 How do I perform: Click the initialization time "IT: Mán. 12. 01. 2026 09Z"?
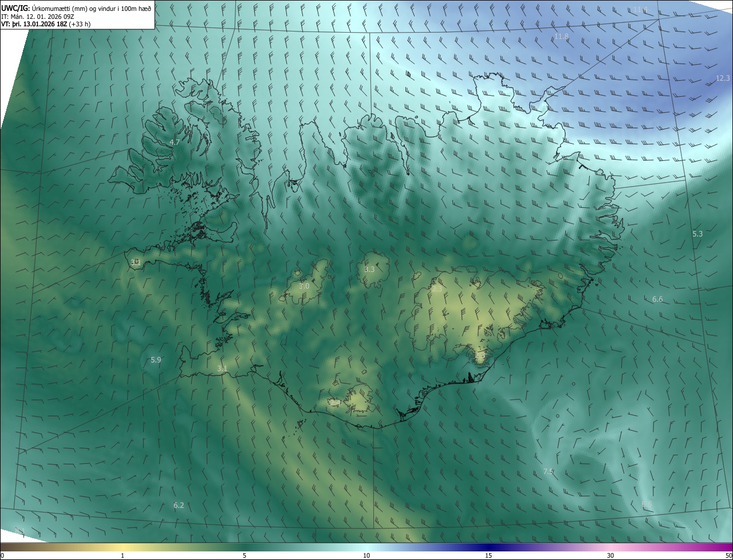(38, 16)
